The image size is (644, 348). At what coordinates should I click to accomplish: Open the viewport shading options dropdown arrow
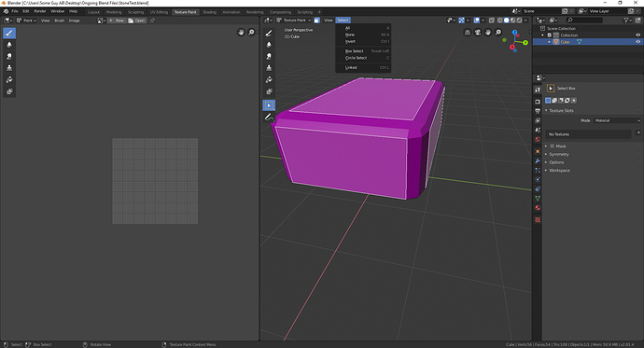click(x=525, y=21)
